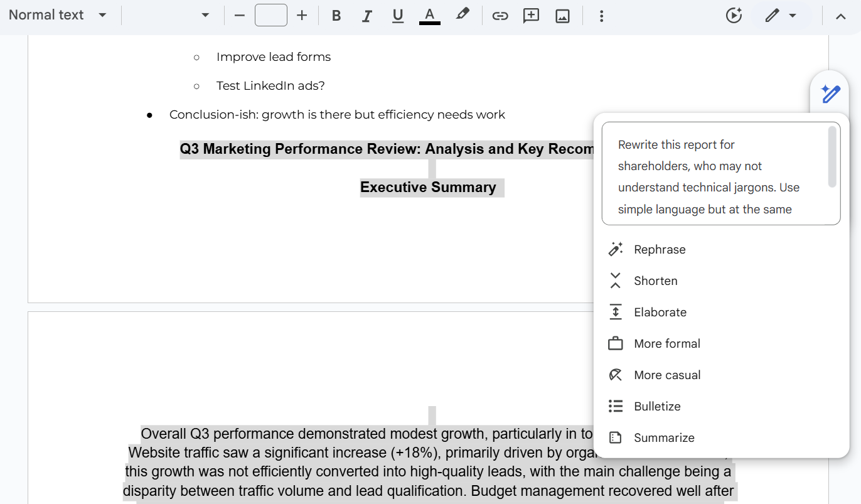The width and height of the screenshot is (861, 504).
Task: Click the 'disparity between traffic volume' line
Action: (x=428, y=491)
